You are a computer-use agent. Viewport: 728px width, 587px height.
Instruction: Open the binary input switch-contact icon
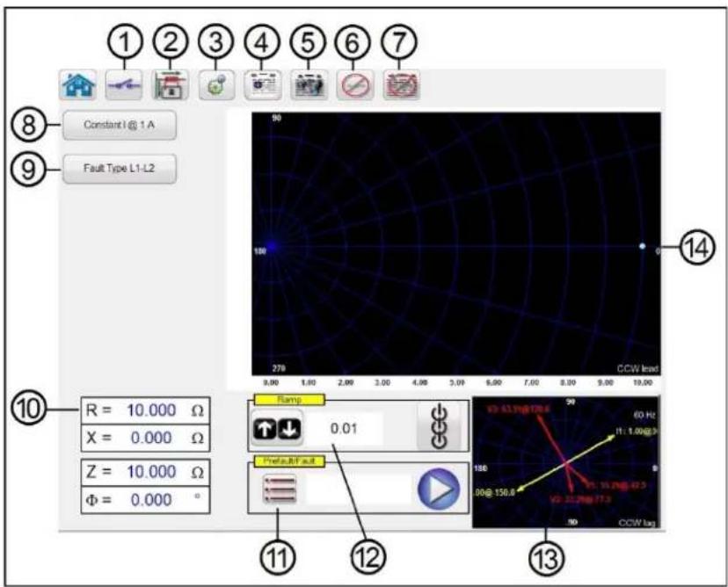[x=124, y=85]
